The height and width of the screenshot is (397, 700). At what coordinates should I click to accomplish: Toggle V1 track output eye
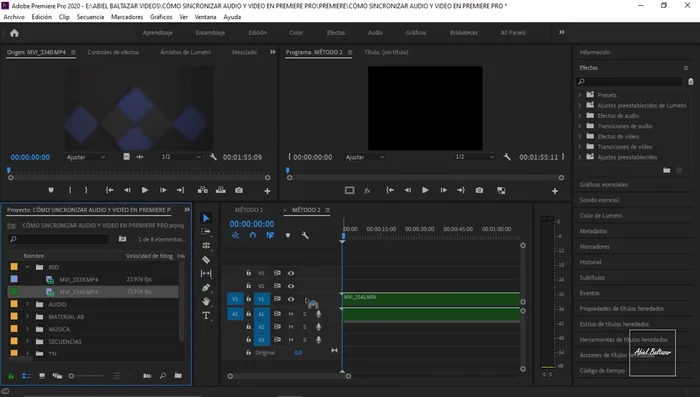coord(291,299)
